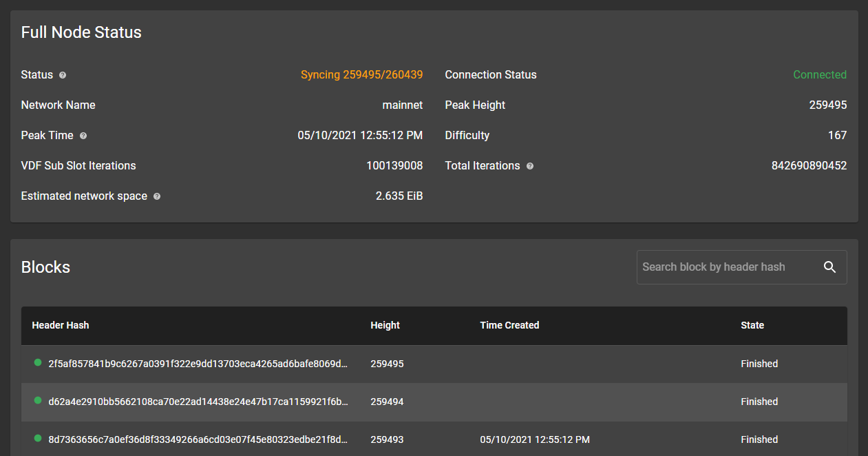Click Finished state of block 259493
868x456 pixels.
[759, 439]
